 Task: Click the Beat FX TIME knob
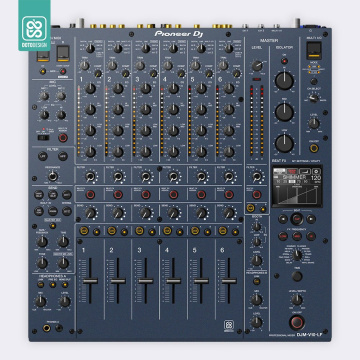click(297, 276)
